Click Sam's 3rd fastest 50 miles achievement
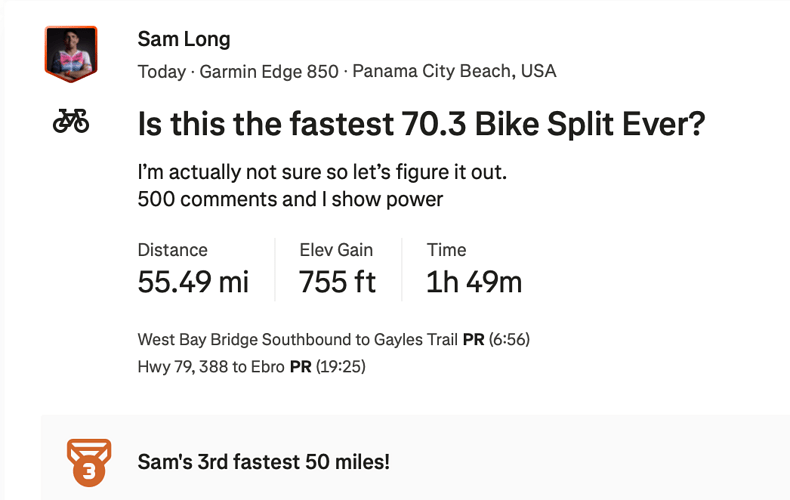The image size is (790, 500). coord(264,462)
